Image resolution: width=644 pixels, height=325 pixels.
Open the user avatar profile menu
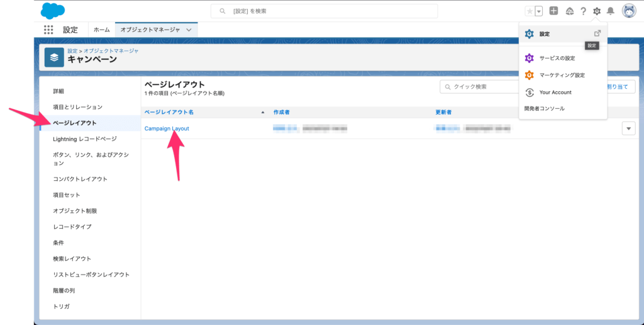(629, 11)
